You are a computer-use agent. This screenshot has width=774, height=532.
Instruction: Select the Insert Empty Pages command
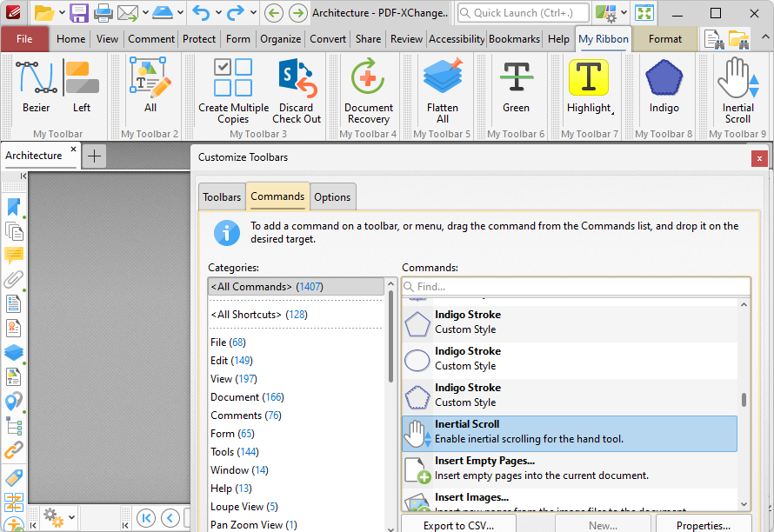point(570,469)
